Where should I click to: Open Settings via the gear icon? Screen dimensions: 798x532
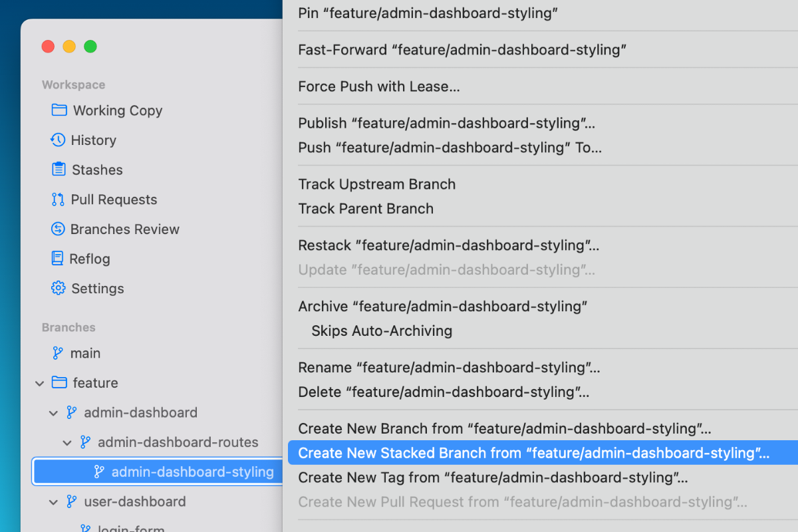[x=59, y=289]
